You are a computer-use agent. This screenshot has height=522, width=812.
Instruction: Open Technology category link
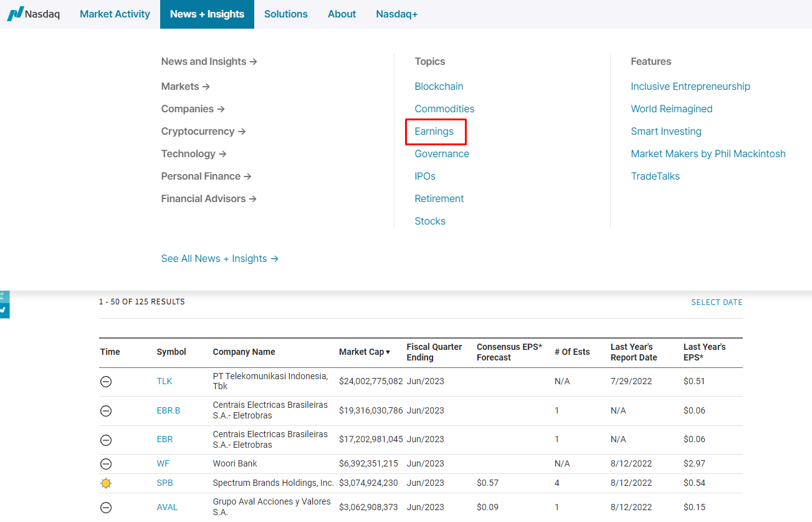pos(194,153)
